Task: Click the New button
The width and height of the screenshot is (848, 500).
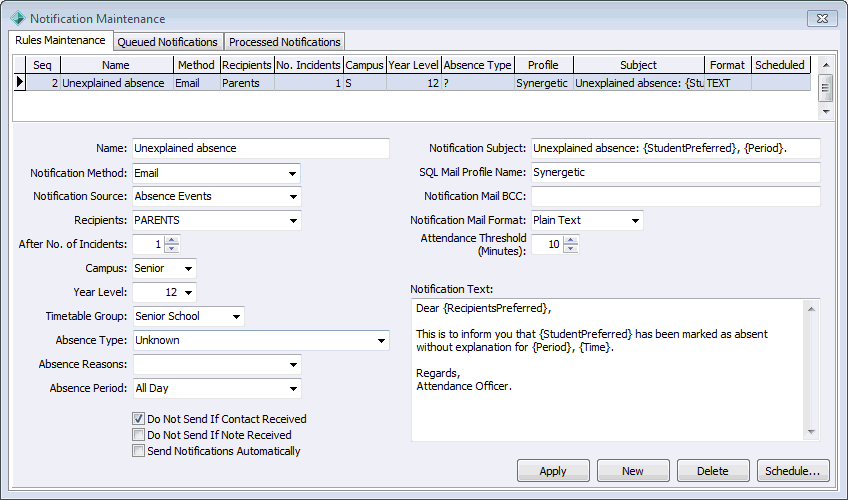Action: pos(633,471)
